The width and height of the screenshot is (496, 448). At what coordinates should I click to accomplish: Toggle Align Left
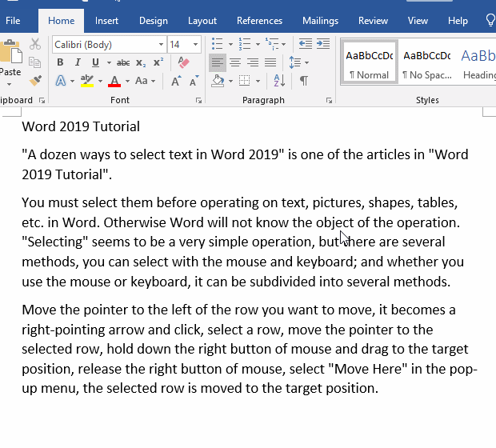pyautogui.click(x=218, y=62)
